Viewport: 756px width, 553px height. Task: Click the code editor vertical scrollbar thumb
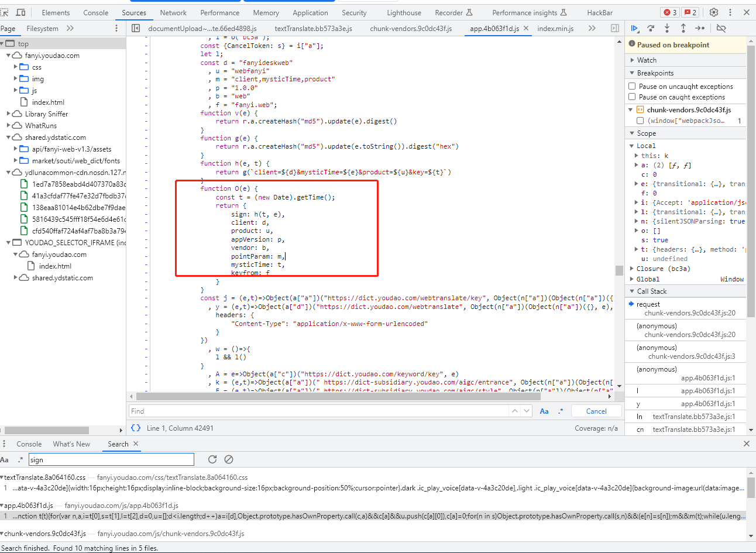coord(619,270)
